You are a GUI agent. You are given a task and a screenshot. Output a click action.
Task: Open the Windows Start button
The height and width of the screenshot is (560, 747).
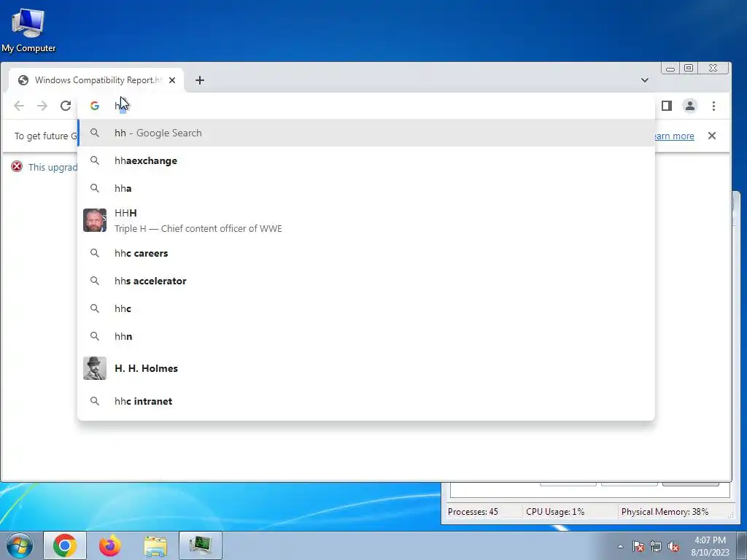coord(19,545)
